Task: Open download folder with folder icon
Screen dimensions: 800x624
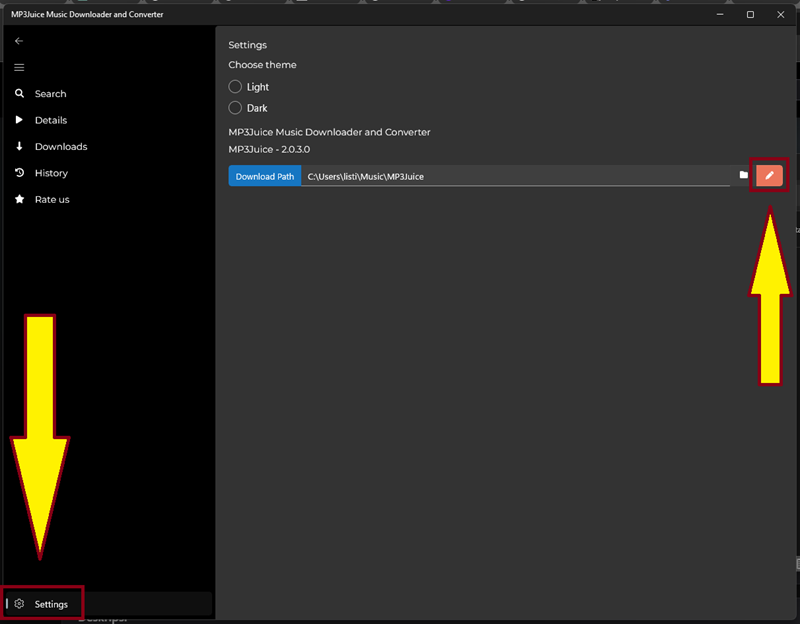Action: pos(743,175)
